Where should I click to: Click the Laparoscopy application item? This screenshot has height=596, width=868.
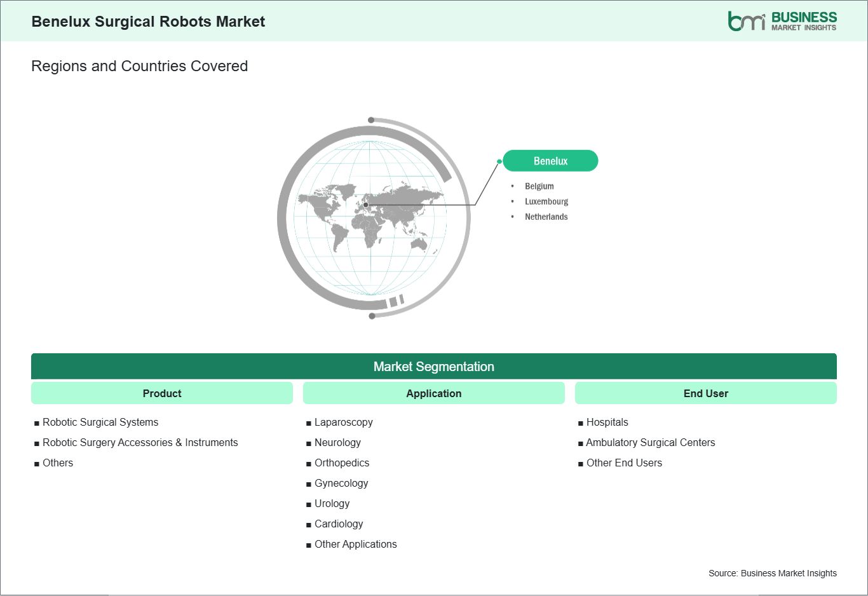[x=343, y=422]
